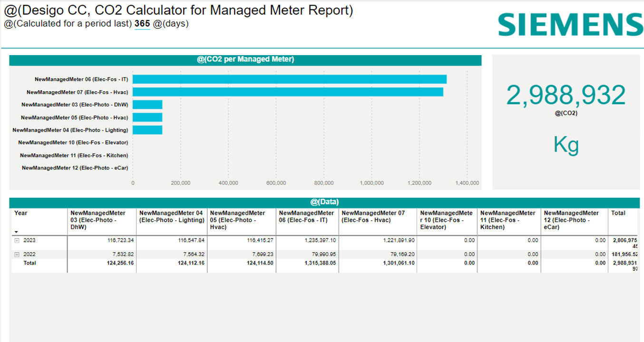Screen dimensions: 644x342
Task: Click the NewManagedMeter 04 Lighting chart bar
Action: [x=147, y=130]
